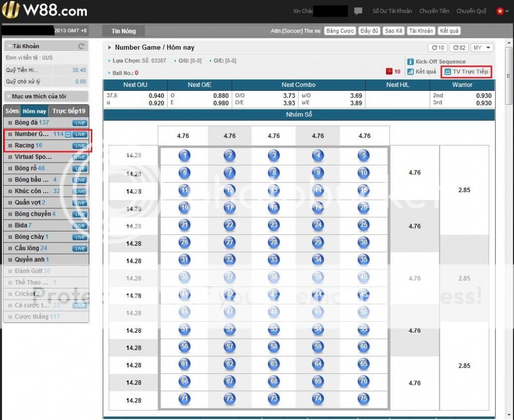Switch to the Trực tiếp tab
The image size is (514, 420).
pos(69,111)
